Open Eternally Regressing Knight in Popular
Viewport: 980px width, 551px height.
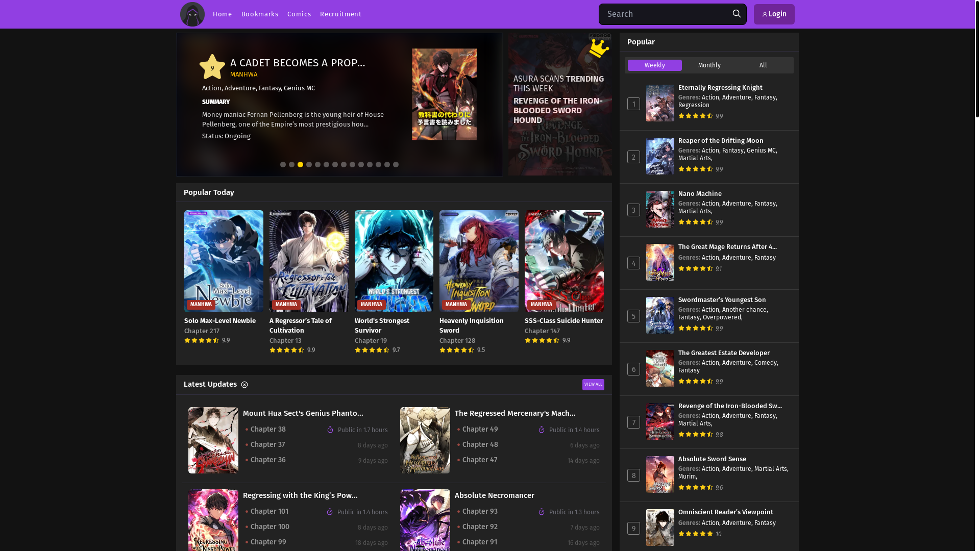point(720,88)
